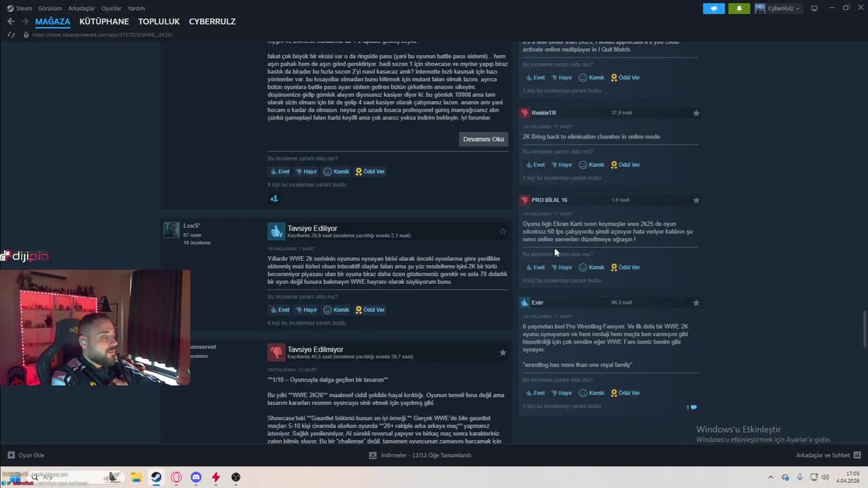Open the announcements megaphone button
This screenshot has width=868, height=488.
click(x=713, y=8)
